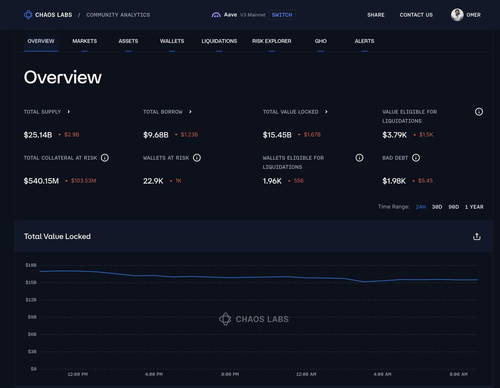The height and width of the screenshot is (388, 500).
Task: Show info for Wallets Eligible for Liquidations
Action: tap(359, 158)
